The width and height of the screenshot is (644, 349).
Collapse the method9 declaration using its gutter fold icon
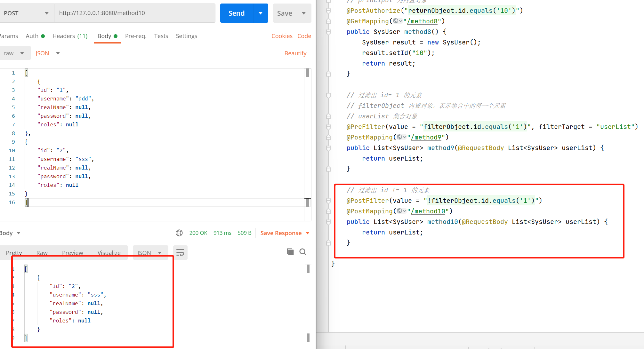pyautogui.click(x=328, y=148)
